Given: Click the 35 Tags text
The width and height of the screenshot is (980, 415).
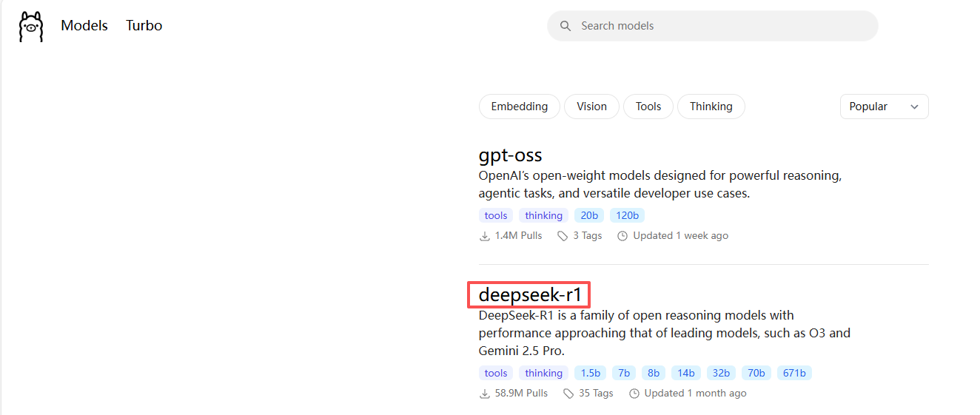Looking at the screenshot, I should pyautogui.click(x=597, y=394).
